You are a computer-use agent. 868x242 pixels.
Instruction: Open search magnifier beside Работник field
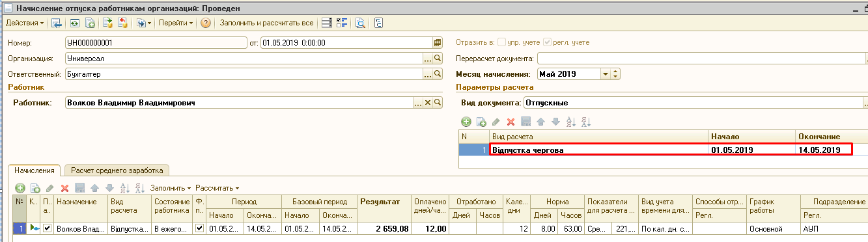click(438, 103)
